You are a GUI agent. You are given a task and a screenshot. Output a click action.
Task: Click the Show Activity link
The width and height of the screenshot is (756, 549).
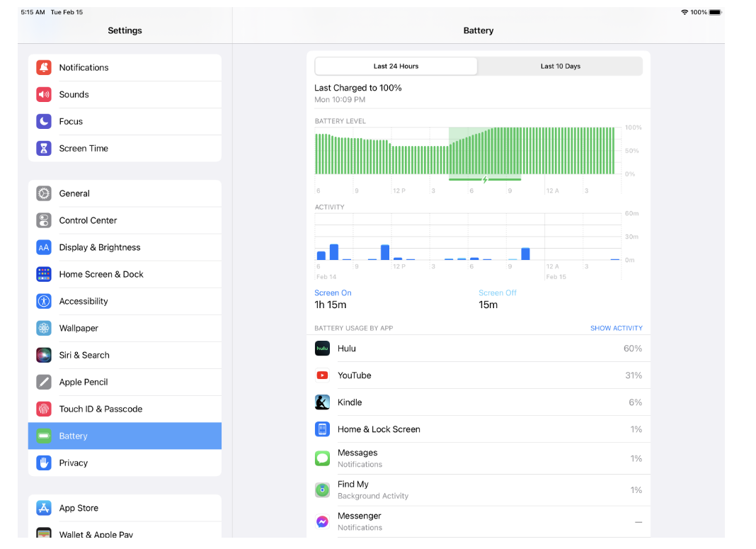(616, 328)
